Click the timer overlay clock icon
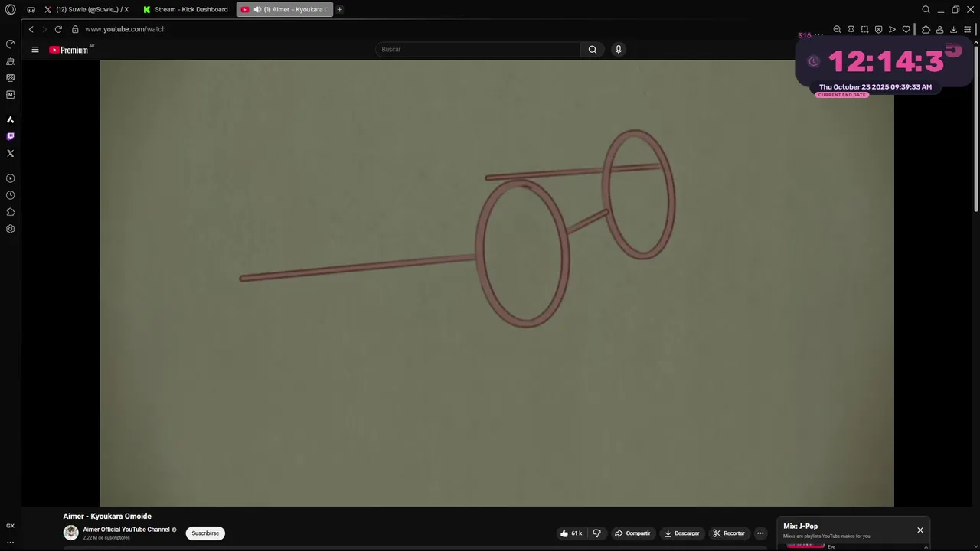The height and width of the screenshot is (551, 980). click(814, 61)
